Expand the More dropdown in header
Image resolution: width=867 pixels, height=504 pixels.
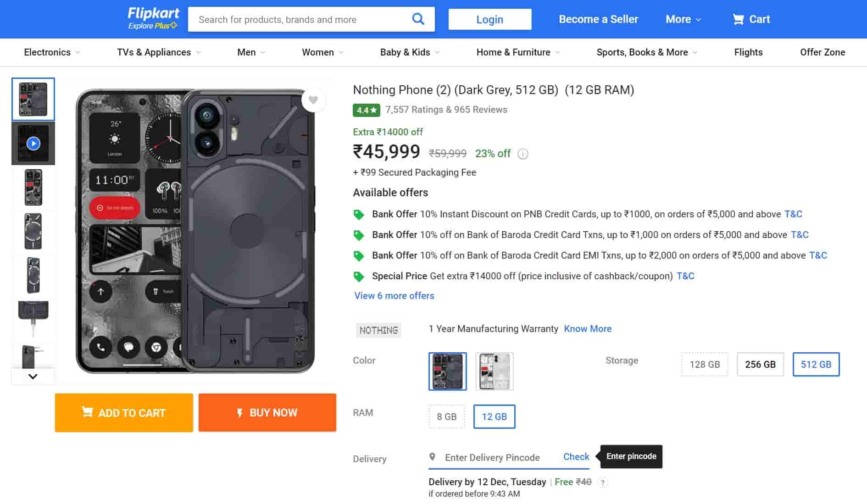(x=683, y=19)
